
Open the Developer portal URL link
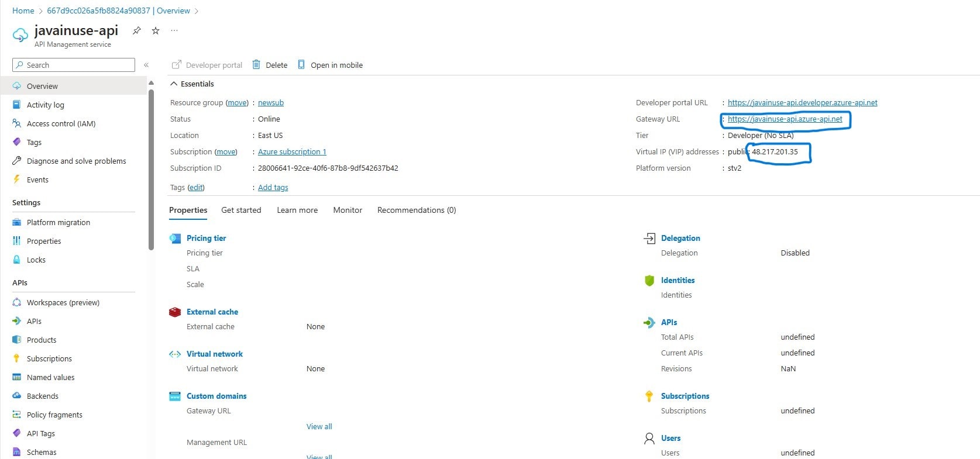[x=803, y=102]
